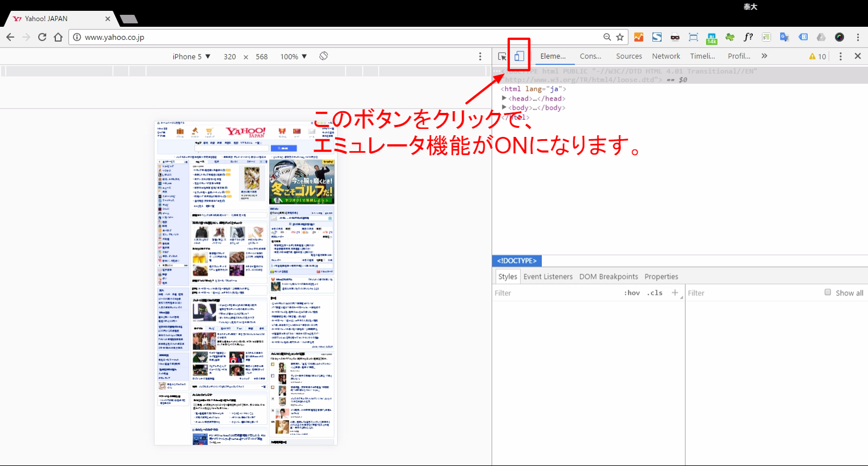
Task: Open the Timeline tab
Action: [702, 56]
